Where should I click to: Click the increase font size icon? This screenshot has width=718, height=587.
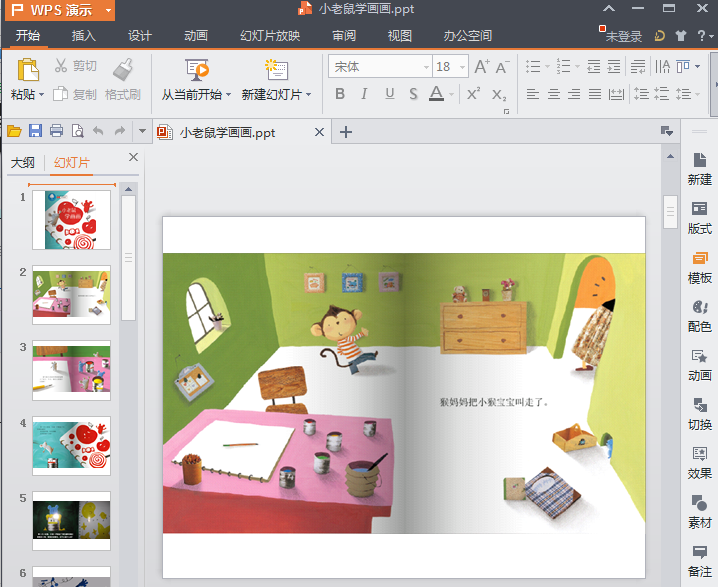pos(481,67)
